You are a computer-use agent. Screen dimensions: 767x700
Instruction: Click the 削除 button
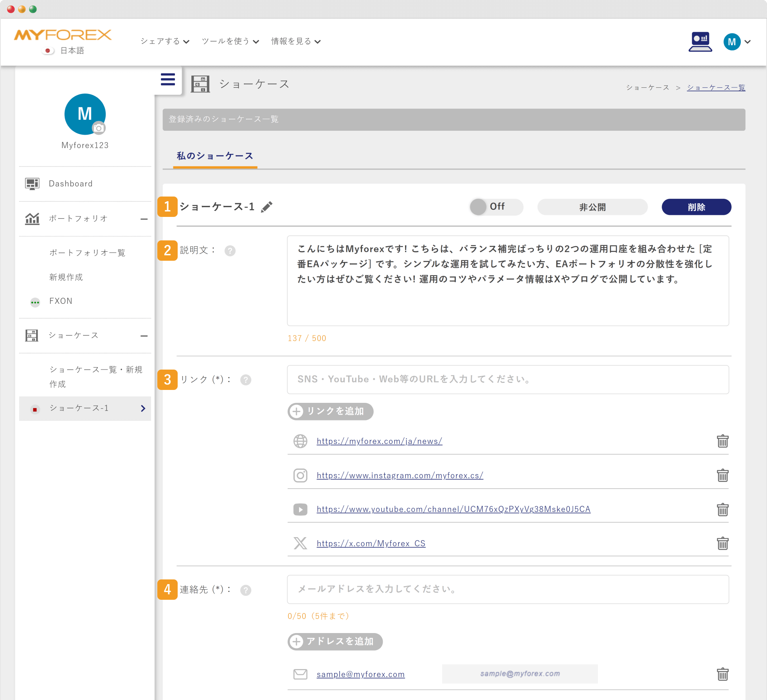tap(696, 207)
